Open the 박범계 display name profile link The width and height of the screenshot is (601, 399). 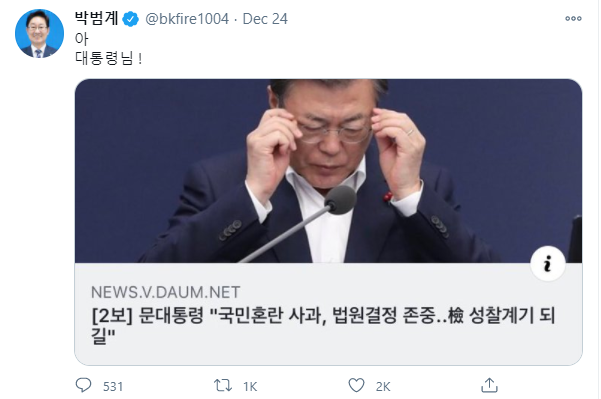point(96,18)
